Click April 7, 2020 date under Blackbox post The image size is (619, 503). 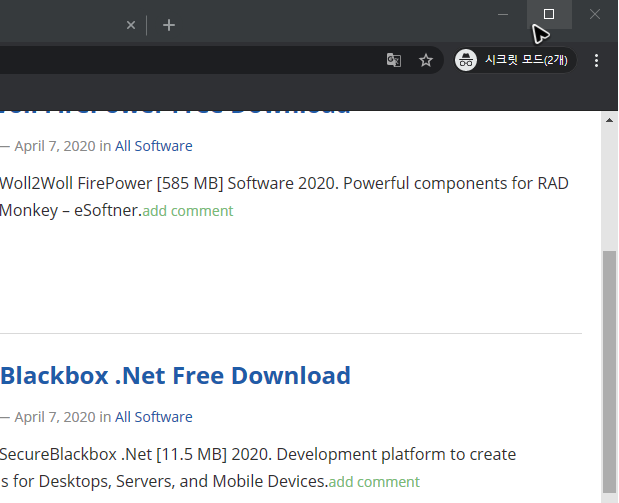(x=55, y=417)
